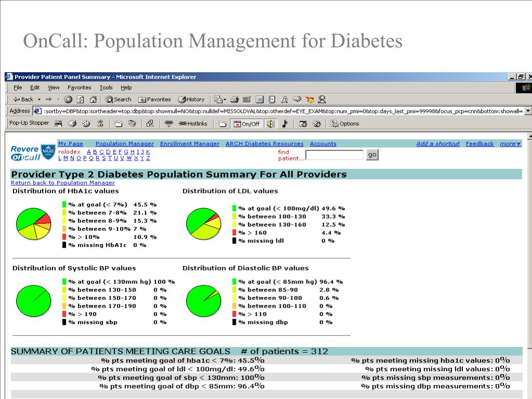Open the Mail icon dropdown arrow

pos(224,99)
